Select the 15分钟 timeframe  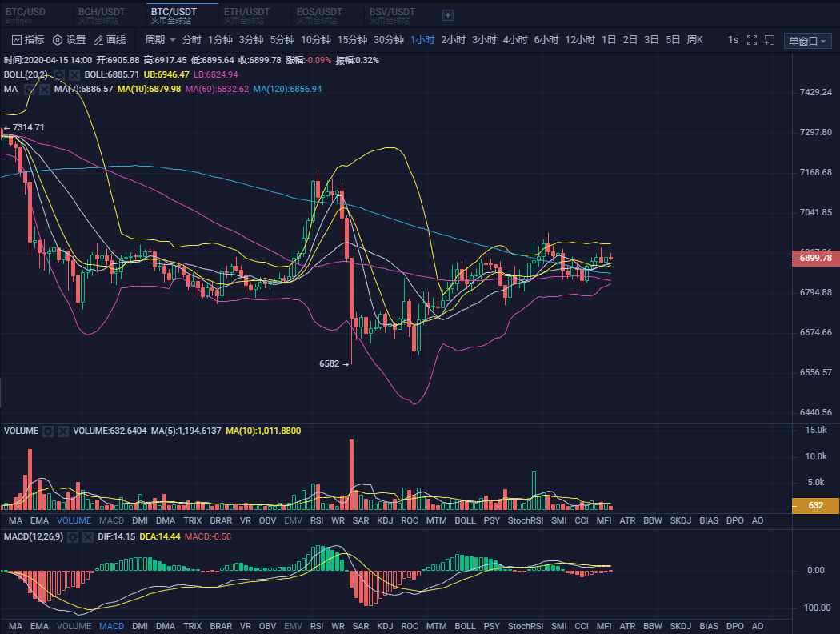click(x=352, y=40)
